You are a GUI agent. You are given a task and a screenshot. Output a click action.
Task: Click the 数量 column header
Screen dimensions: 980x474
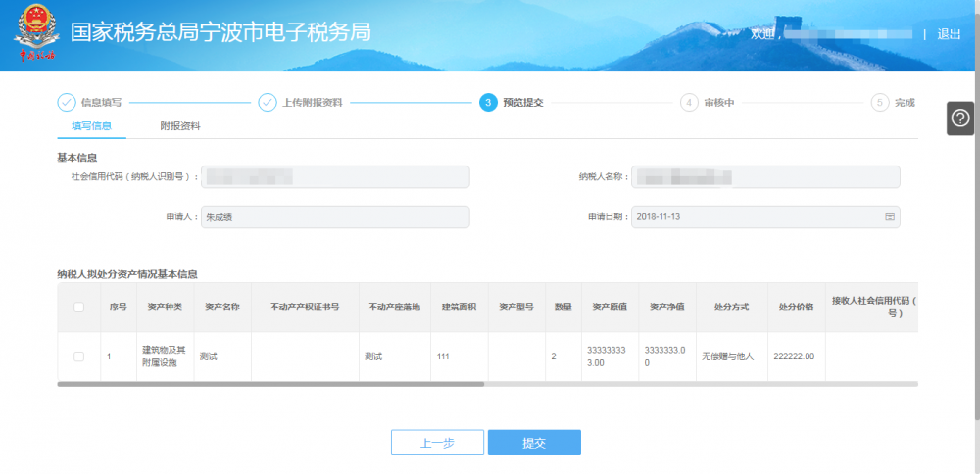tap(563, 308)
